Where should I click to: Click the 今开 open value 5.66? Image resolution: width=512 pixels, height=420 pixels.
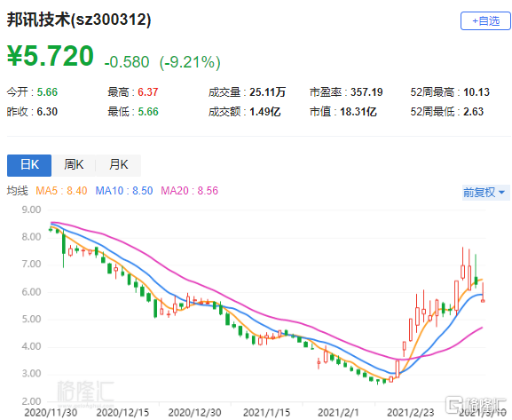point(47,92)
